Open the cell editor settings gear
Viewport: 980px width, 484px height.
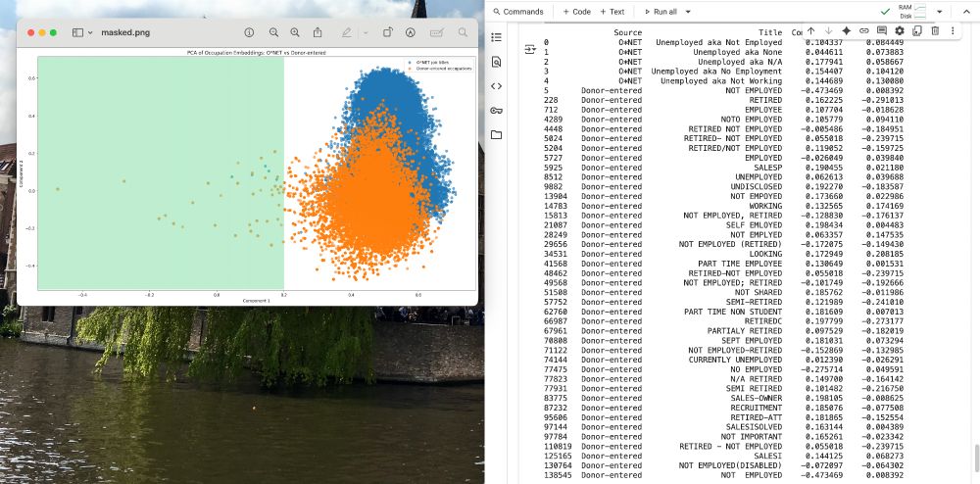[900, 30]
